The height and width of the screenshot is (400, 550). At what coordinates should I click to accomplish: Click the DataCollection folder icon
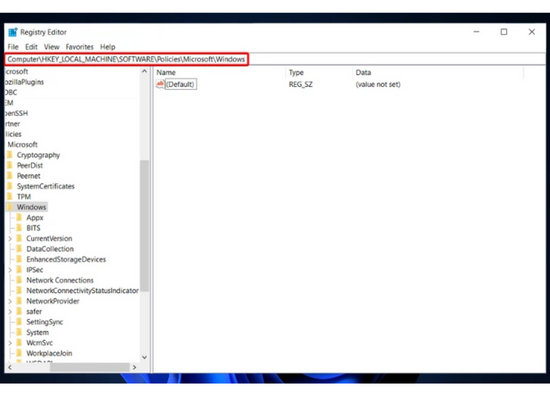(x=20, y=249)
